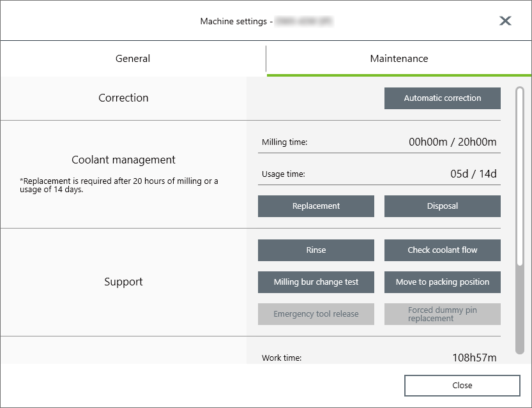532x408 pixels.
Task: Close the Machine settings dialog with X
Action: pyautogui.click(x=505, y=20)
